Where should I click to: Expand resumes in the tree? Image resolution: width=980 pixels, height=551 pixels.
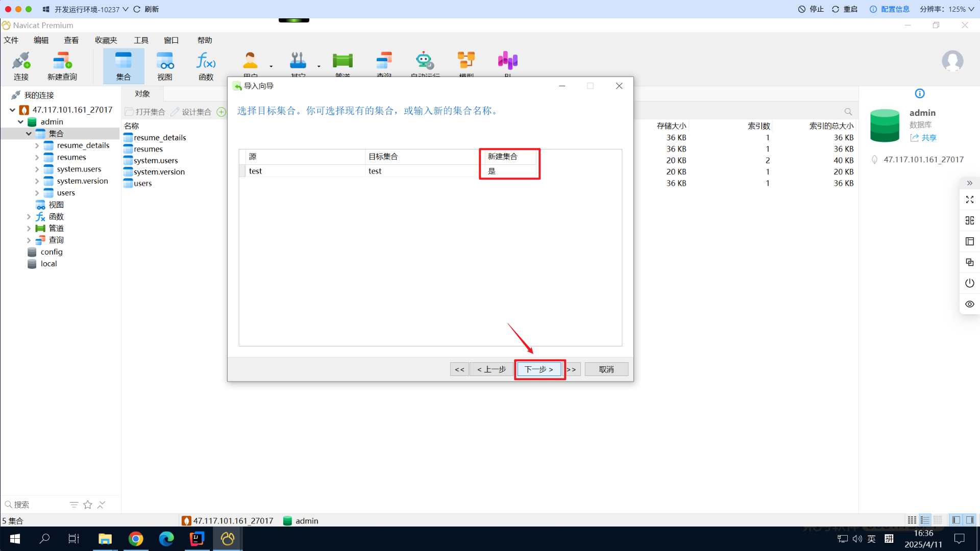pyautogui.click(x=37, y=157)
